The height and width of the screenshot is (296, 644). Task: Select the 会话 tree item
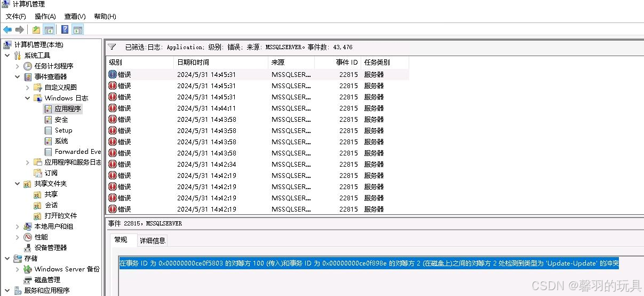tap(51, 205)
